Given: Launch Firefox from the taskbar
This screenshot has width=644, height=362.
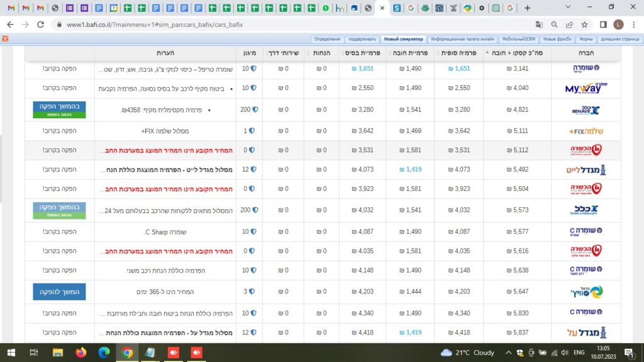Looking at the screenshot, I should click(81, 353).
